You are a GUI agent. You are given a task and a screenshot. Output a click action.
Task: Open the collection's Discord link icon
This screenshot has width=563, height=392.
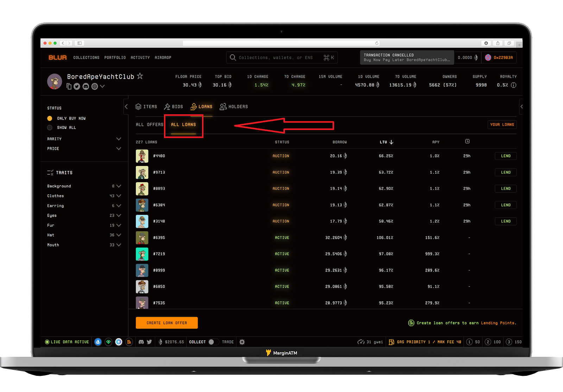86,86
